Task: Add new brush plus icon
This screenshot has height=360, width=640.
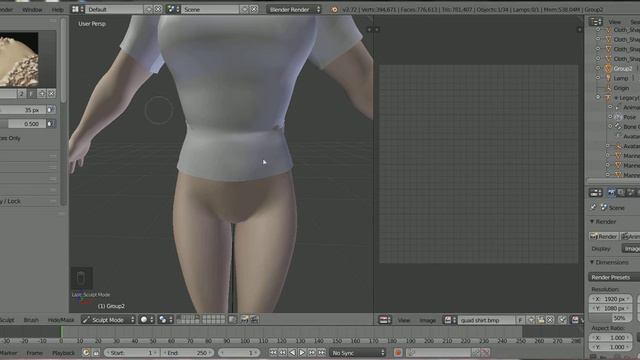Action: 42,94
